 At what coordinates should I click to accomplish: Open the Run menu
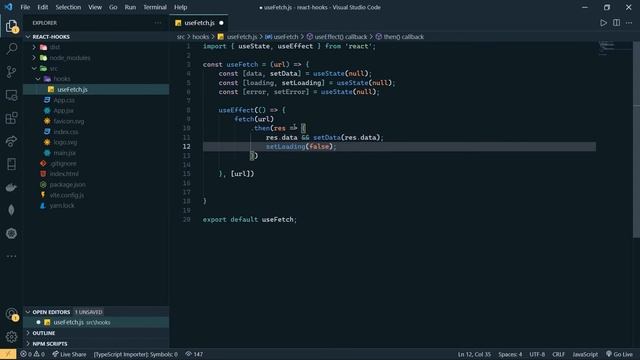130,7
